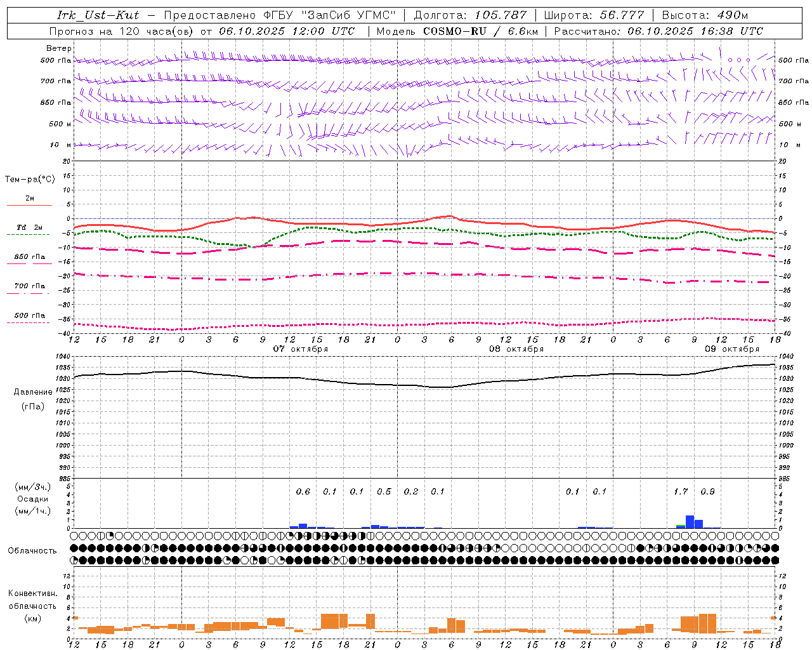Click the 07 октября date label
Image resolution: width=812 pixels, height=650 pixels.
[300, 349]
